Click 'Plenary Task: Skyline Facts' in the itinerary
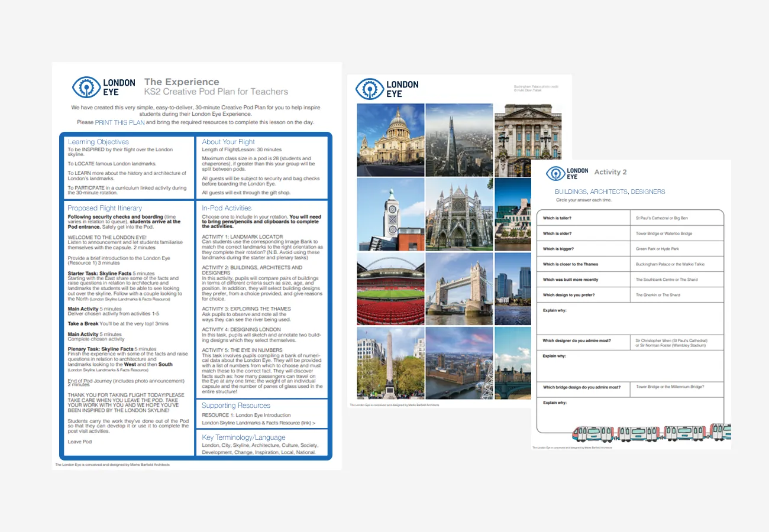769x532 pixels. (x=101, y=349)
